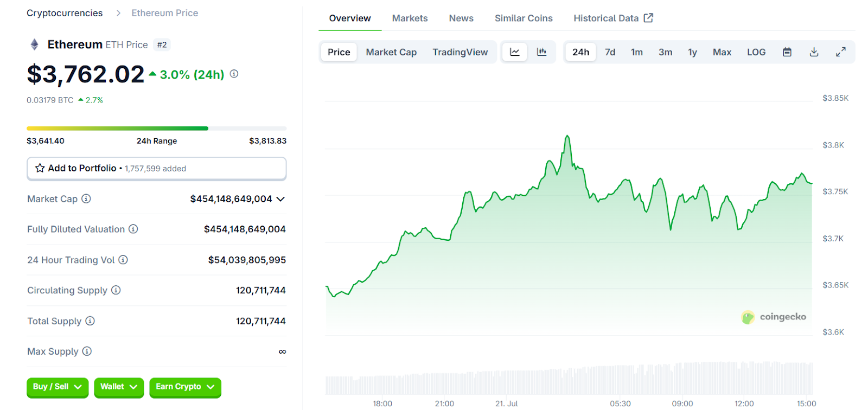This screenshot has width=868, height=410.
Task: Set chart range to Max
Action: pos(722,52)
